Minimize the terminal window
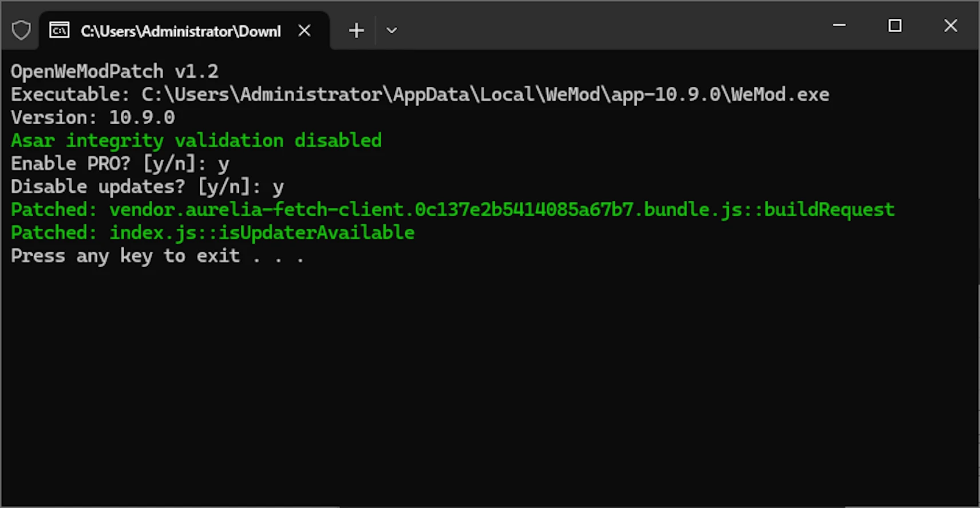Screen dimensions: 980x508 (839, 26)
